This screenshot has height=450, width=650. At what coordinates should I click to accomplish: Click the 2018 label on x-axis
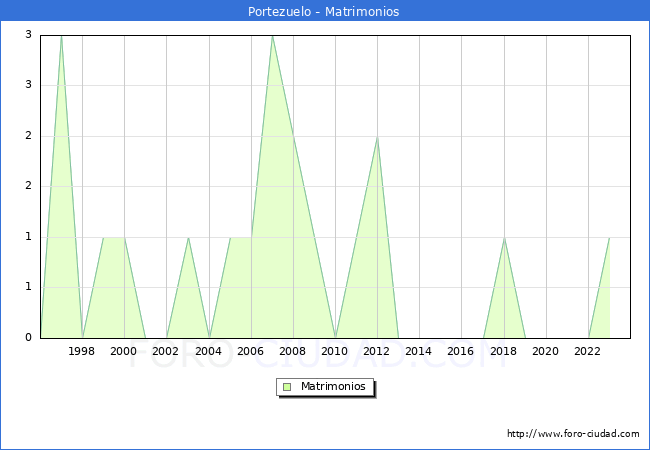click(503, 351)
